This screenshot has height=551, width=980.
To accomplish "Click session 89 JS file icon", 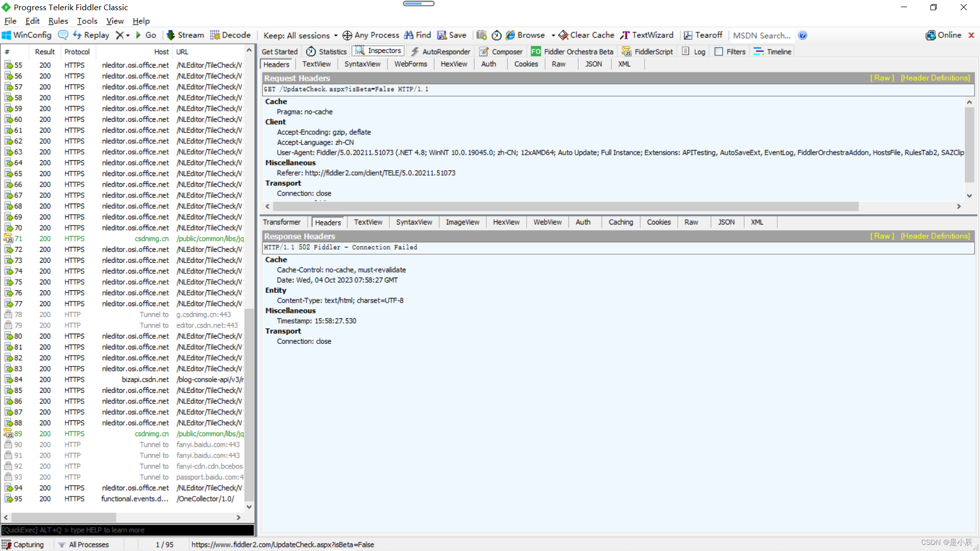I will coord(8,434).
